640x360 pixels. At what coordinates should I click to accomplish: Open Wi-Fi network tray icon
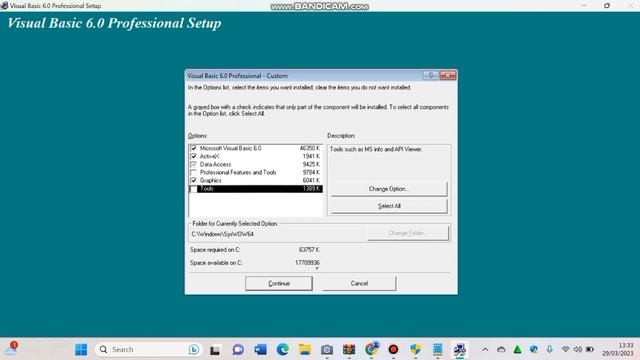click(x=565, y=349)
